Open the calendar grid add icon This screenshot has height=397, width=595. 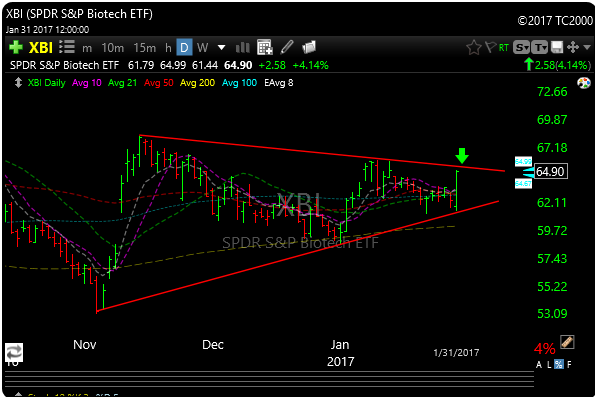pyautogui.click(x=264, y=47)
